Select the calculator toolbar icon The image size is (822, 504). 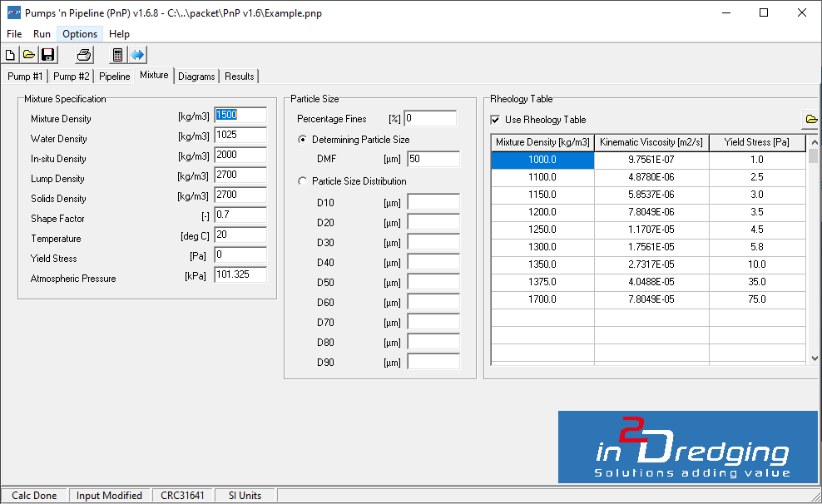pyautogui.click(x=116, y=54)
